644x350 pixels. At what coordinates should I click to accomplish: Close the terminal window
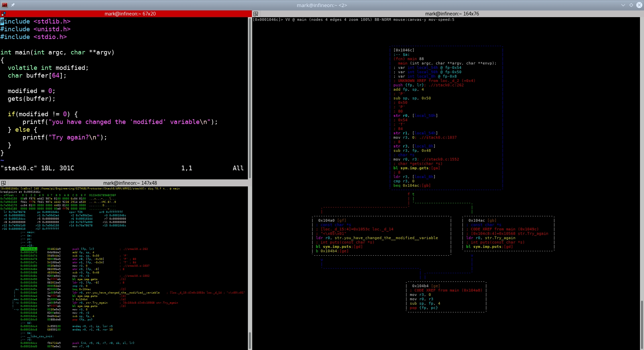pyautogui.click(x=639, y=5)
